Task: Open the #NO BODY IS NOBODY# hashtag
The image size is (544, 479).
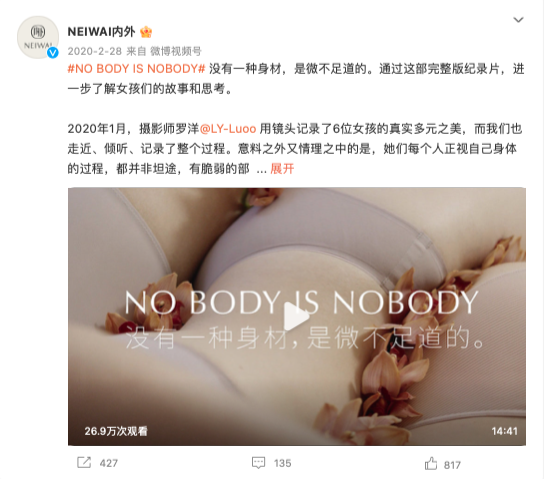Action: 136,69
